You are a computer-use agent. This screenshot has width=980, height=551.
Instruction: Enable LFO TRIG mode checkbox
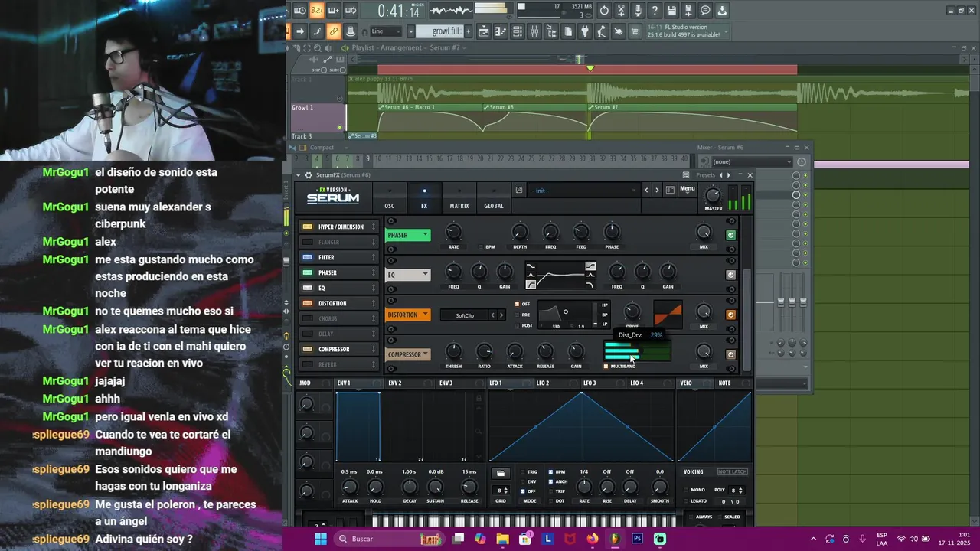click(523, 472)
